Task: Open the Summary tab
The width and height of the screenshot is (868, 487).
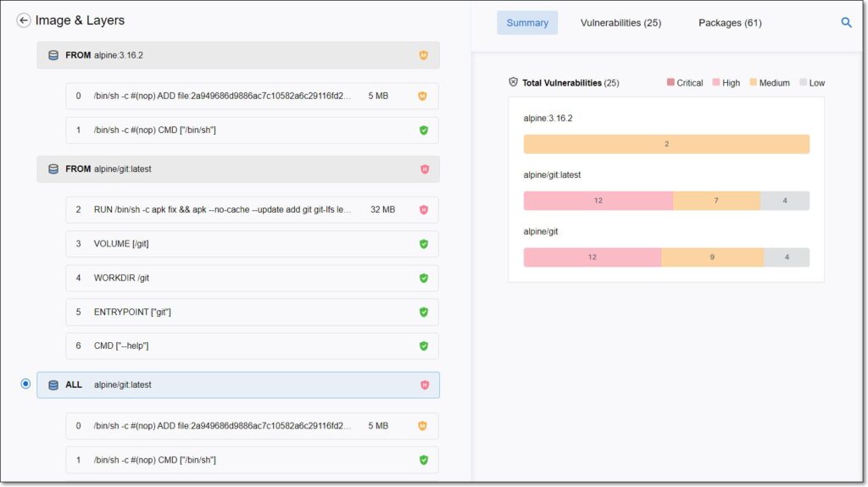Action: [527, 23]
